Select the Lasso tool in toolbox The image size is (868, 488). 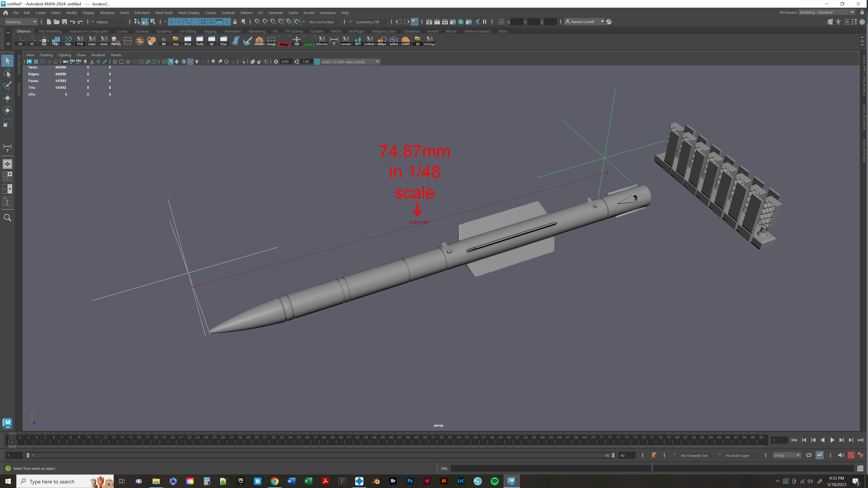7,73
